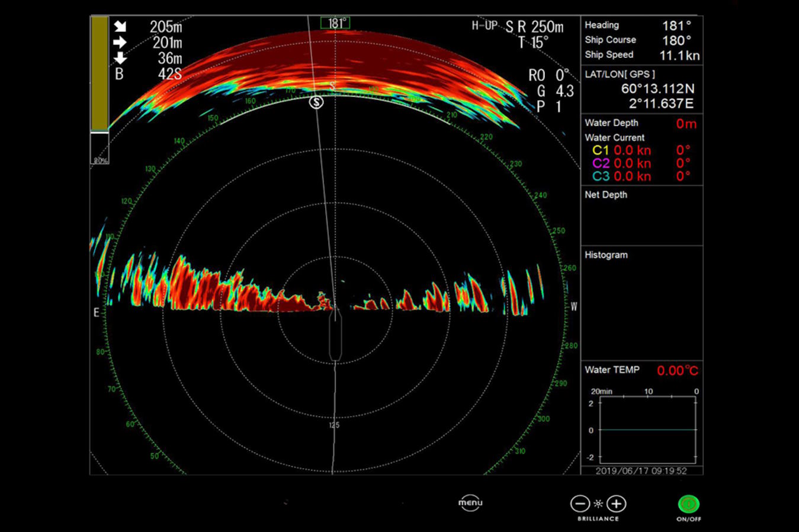Click the horizontal range 201m value
The height and width of the screenshot is (532, 799).
[168, 43]
